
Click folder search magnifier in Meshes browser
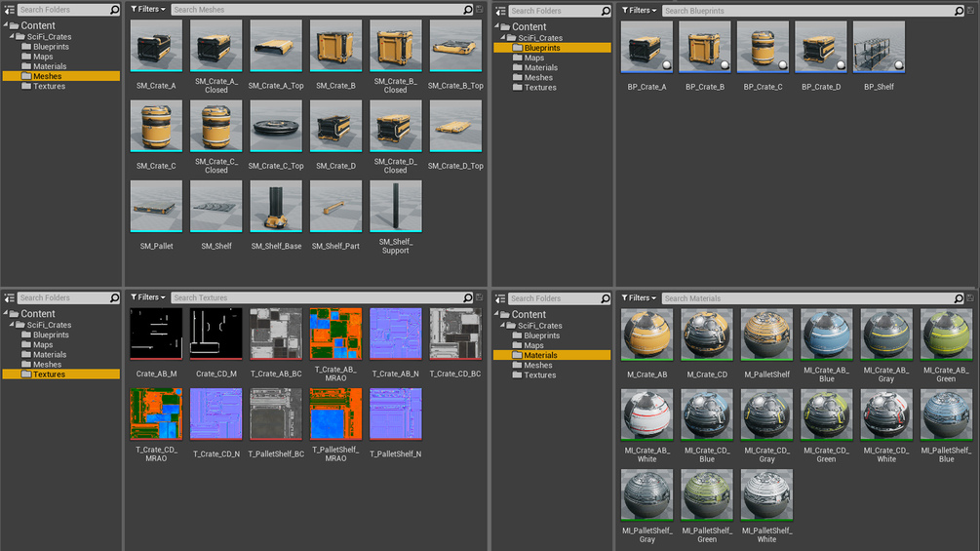coord(114,10)
